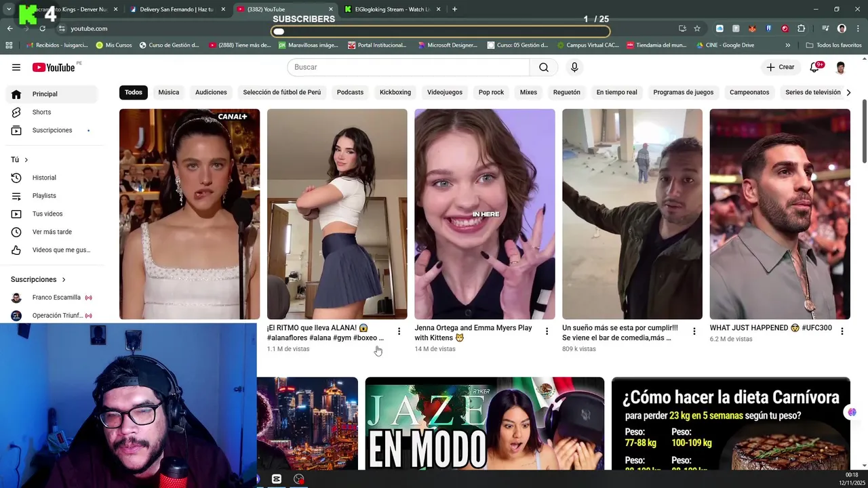Open the Chrome extensions puzzle menu
This screenshot has height=488, width=868.
click(x=802, y=28)
